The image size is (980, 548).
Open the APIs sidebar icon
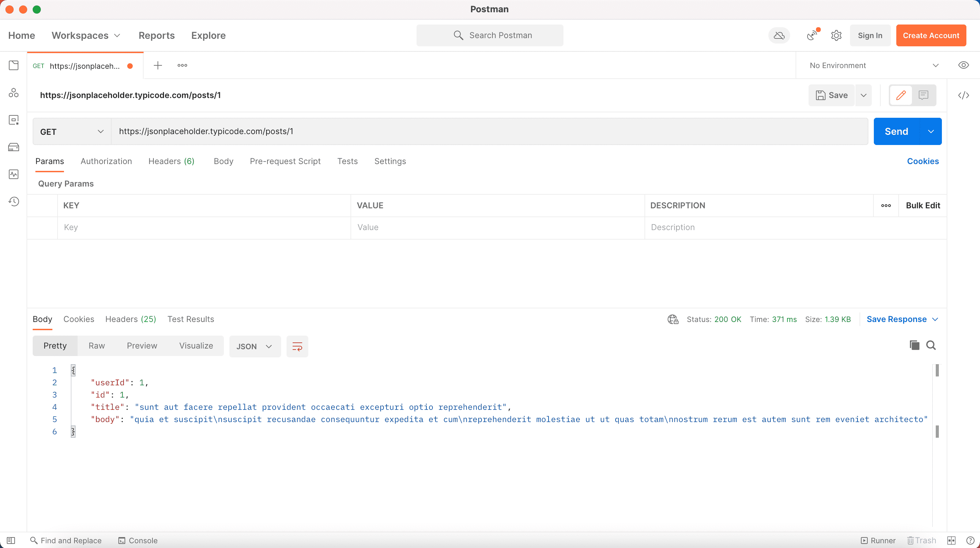tap(14, 93)
